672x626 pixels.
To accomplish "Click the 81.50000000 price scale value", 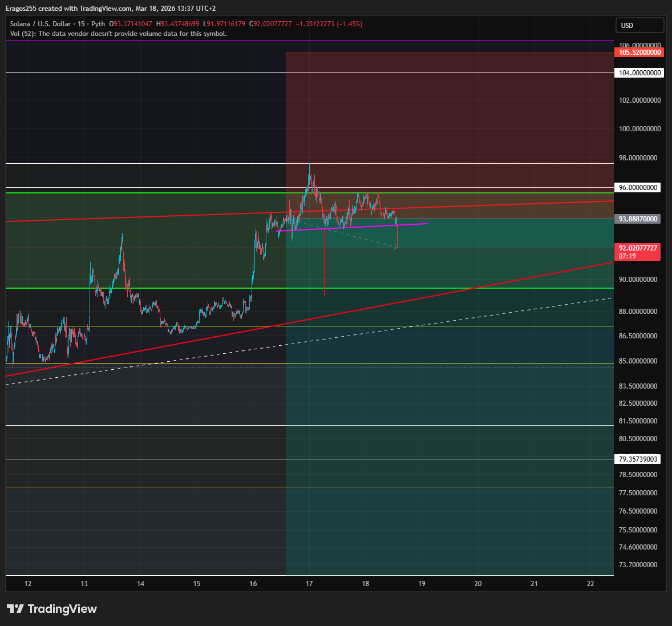I will point(638,421).
